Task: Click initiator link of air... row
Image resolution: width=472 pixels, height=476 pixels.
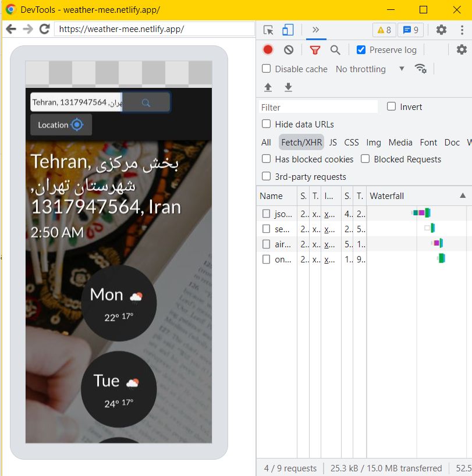Action: [329, 244]
